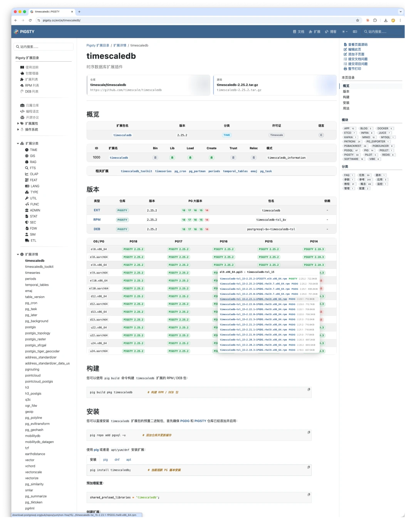
Task: Open browser extensions puzzle icon
Action: click(375, 20)
